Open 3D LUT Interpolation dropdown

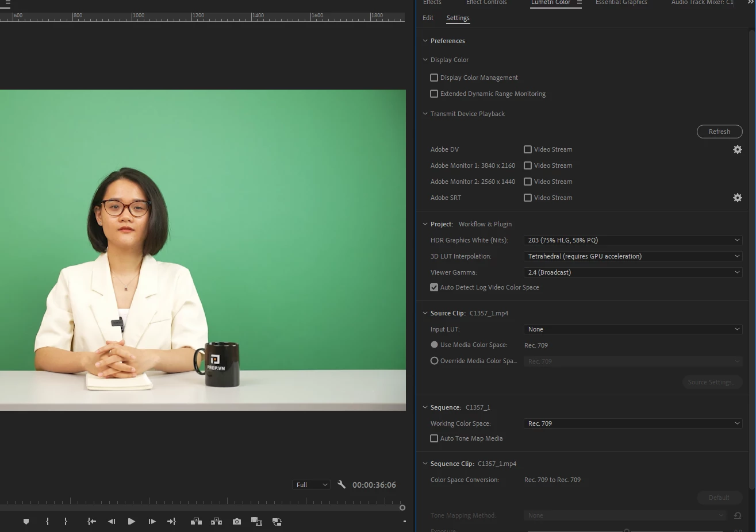(633, 256)
